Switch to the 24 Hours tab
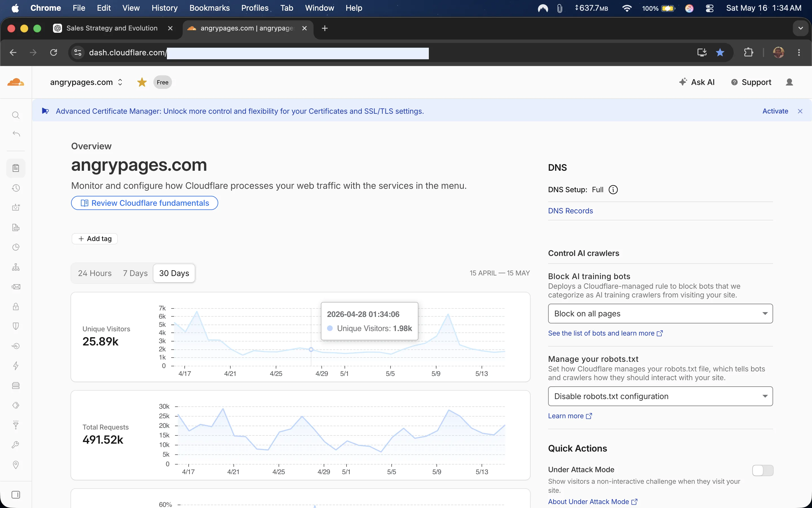This screenshot has height=508, width=812. [95, 273]
